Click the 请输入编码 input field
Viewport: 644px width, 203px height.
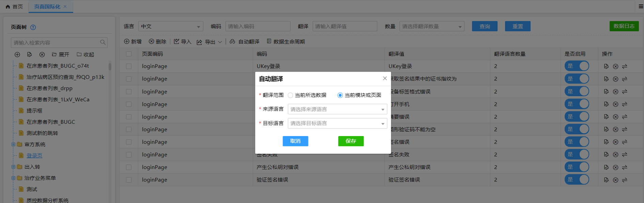point(257,26)
